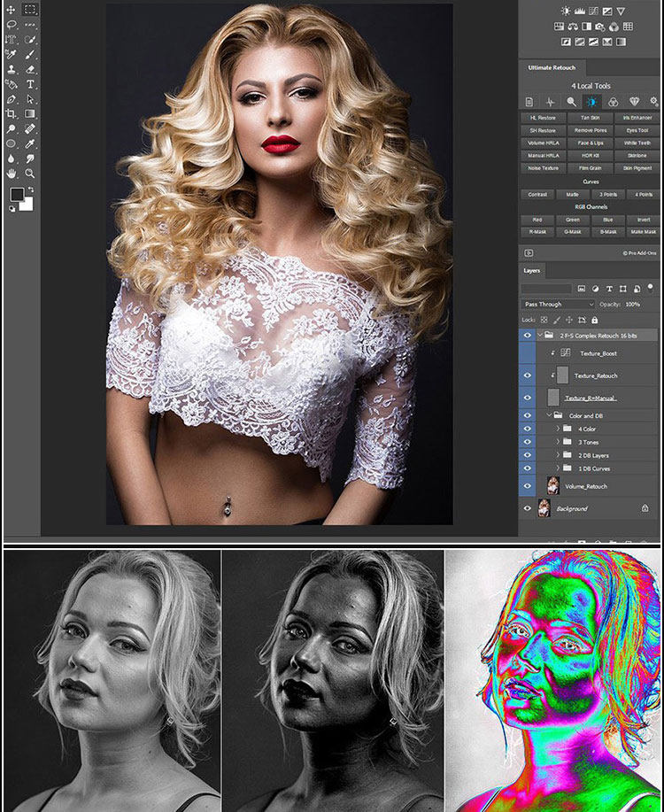664x812 pixels.
Task: Hide the Volume_Retouch layer
Action: pos(528,486)
